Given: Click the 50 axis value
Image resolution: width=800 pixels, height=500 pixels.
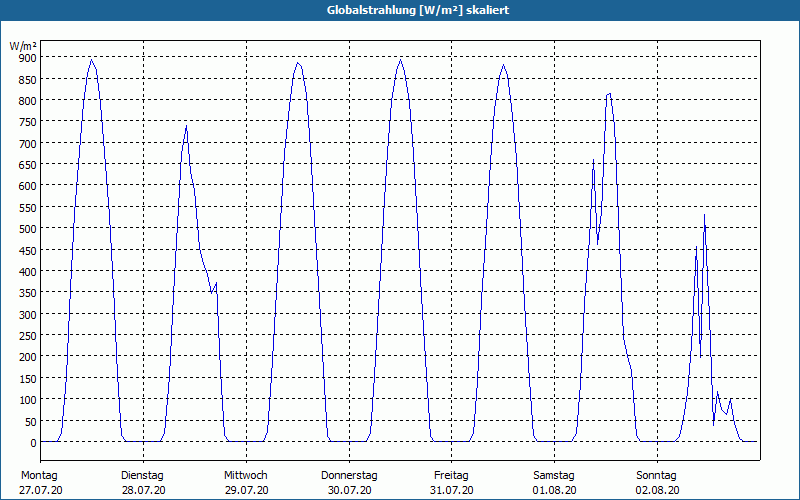Looking at the screenshot, I should click(x=31, y=421).
